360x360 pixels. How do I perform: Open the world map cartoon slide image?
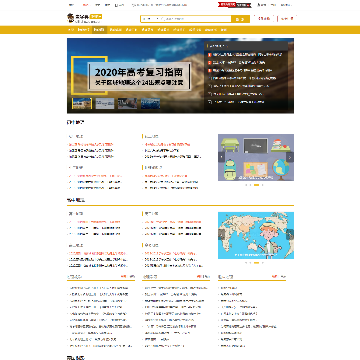(x=256, y=235)
